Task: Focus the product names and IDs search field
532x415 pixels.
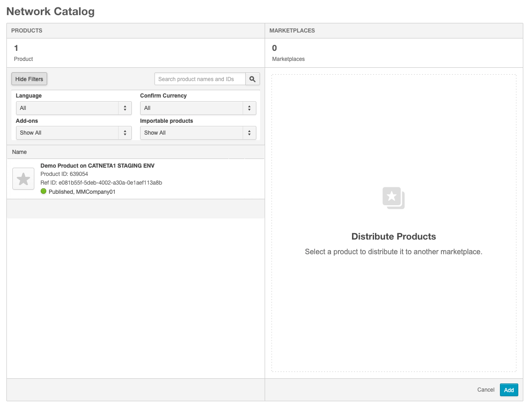Action: click(x=200, y=79)
